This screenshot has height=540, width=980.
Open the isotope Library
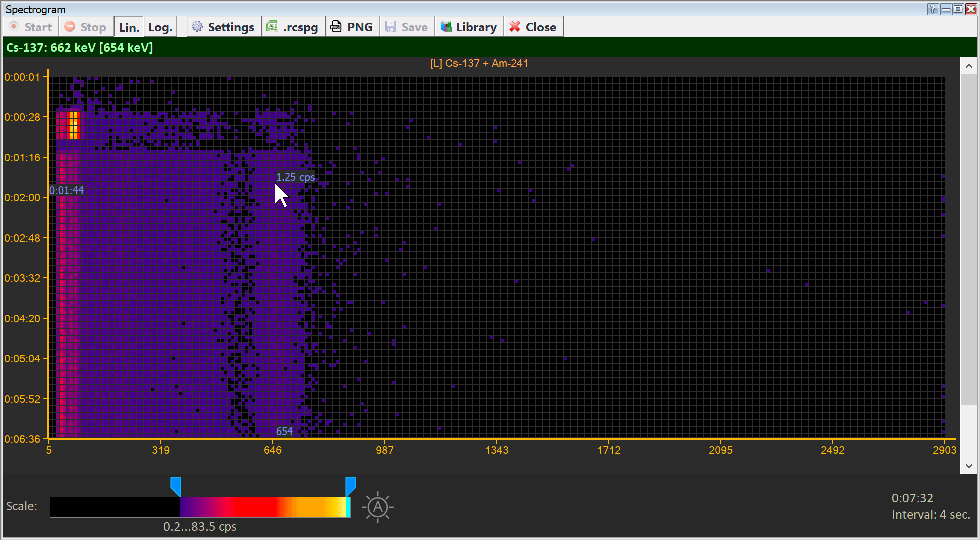469,27
